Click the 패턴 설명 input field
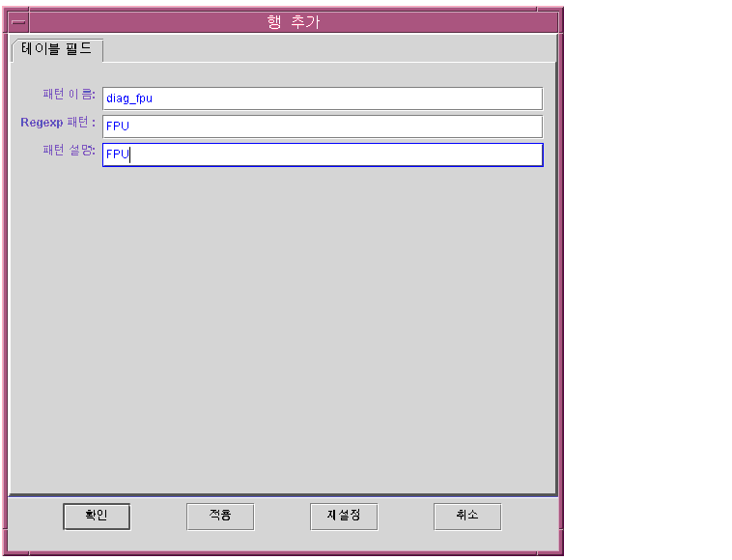This screenshot has width=732, height=560. pos(323,154)
